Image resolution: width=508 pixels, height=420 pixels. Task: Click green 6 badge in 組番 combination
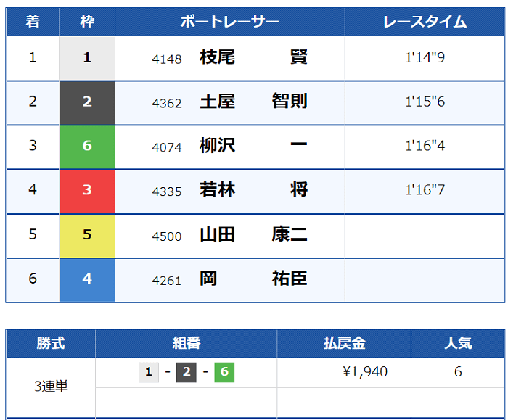pyautogui.click(x=224, y=372)
